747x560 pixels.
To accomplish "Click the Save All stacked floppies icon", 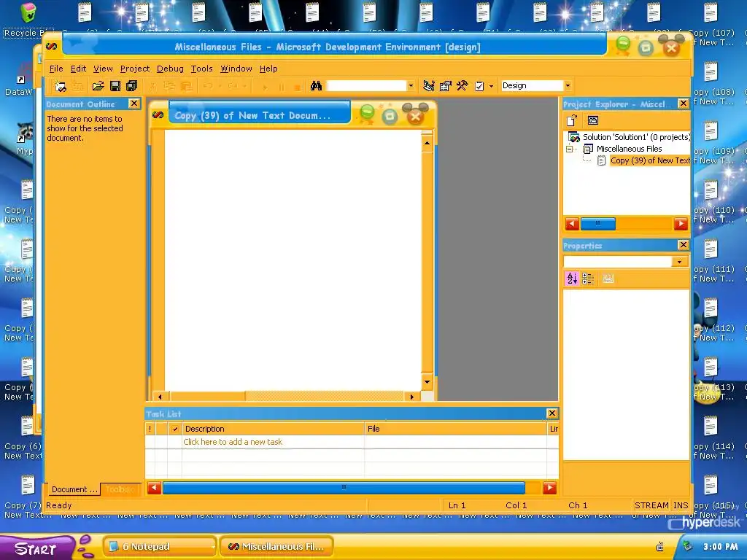I will pos(131,86).
